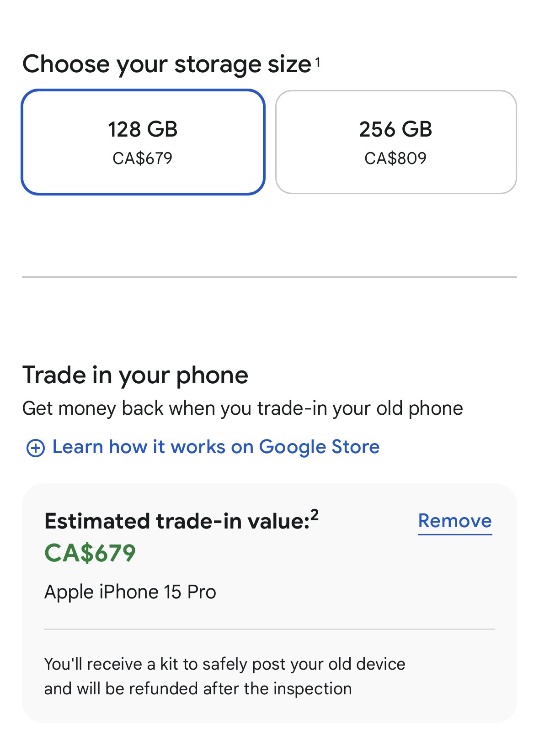539x756 pixels.
Task: Click footnote 1 beside storage size heading
Action: point(317,61)
